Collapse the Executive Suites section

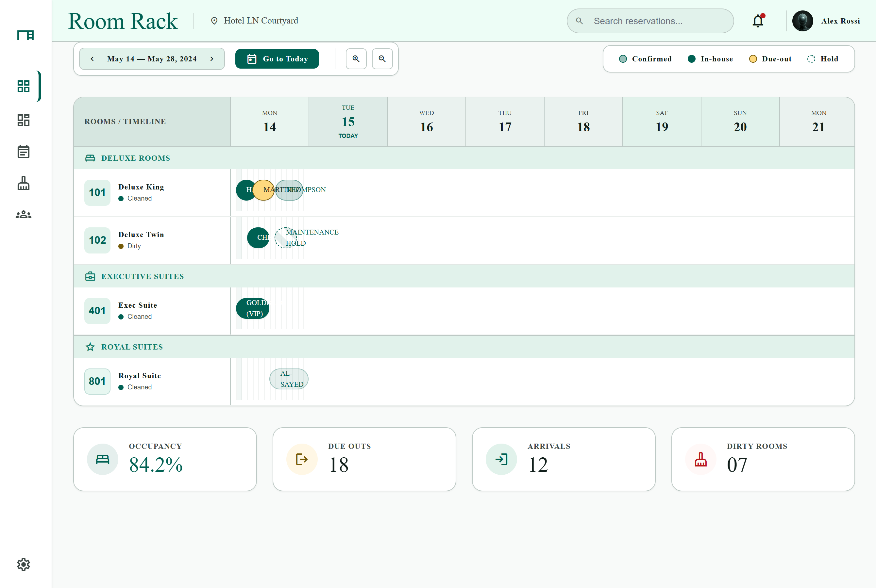coord(464,276)
